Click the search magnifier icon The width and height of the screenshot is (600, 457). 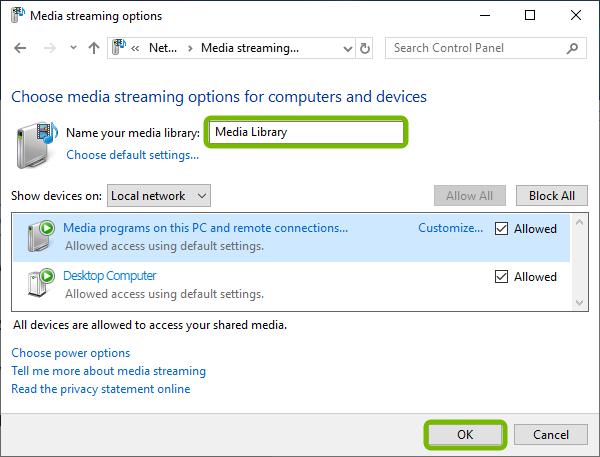(575, 48)
